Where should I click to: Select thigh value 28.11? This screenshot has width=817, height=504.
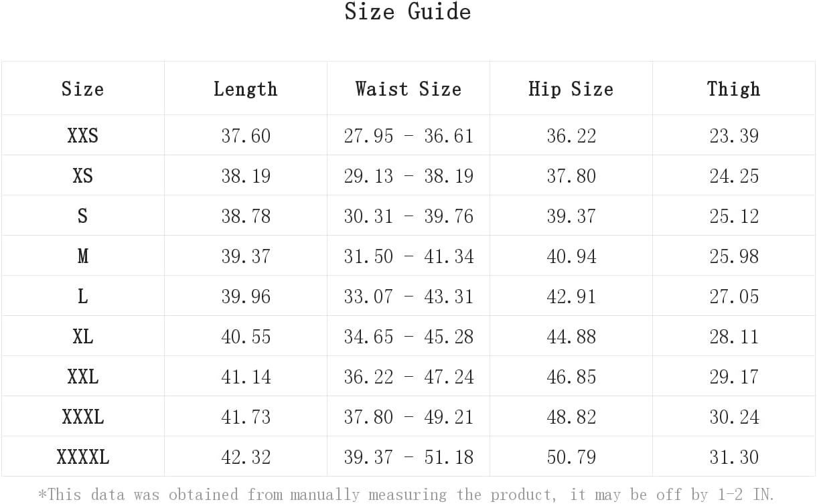(734, 337)
